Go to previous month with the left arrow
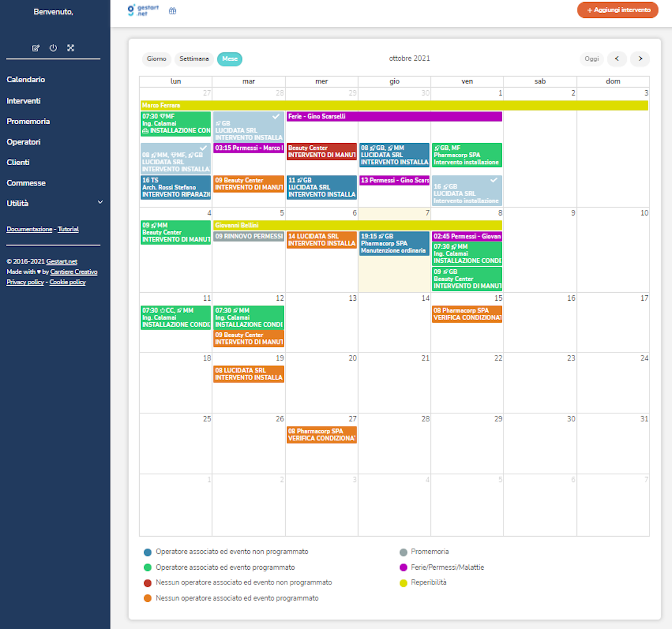672x629 pixels. click(x=617, y=59)
